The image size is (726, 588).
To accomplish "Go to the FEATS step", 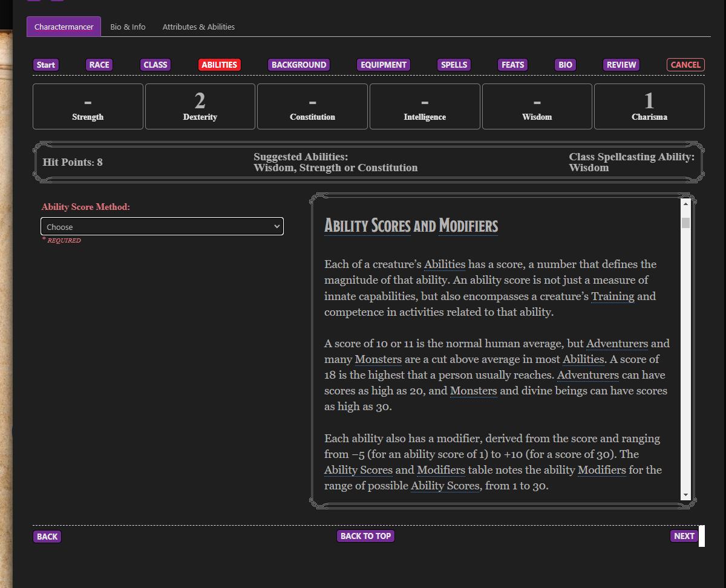I will coord(512,65).
